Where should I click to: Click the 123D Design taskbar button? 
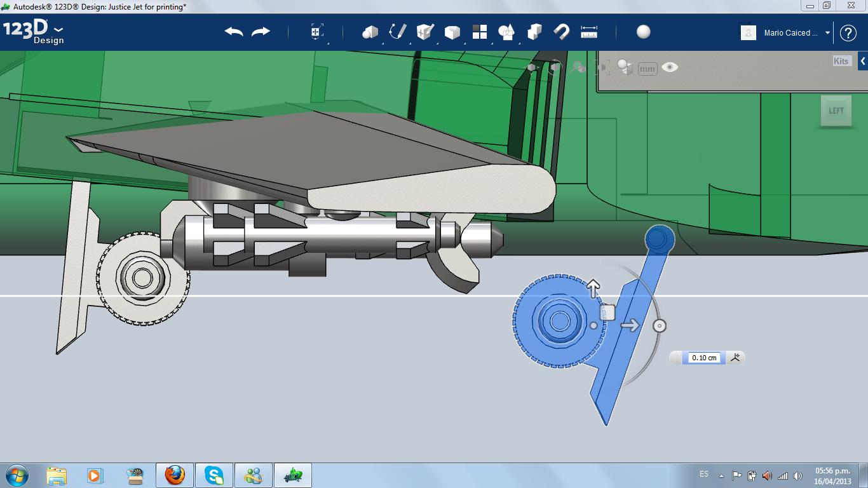(x=293, y=475)
